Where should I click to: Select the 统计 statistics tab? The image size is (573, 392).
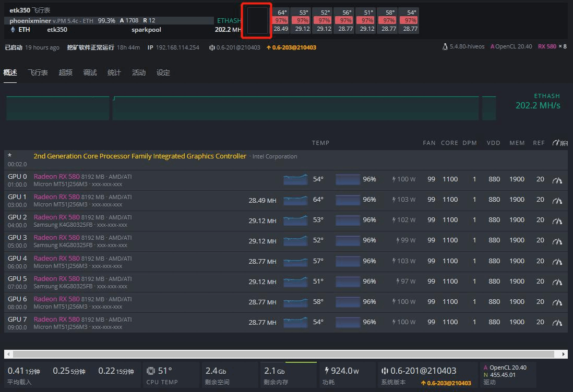[x=114, y=72]
